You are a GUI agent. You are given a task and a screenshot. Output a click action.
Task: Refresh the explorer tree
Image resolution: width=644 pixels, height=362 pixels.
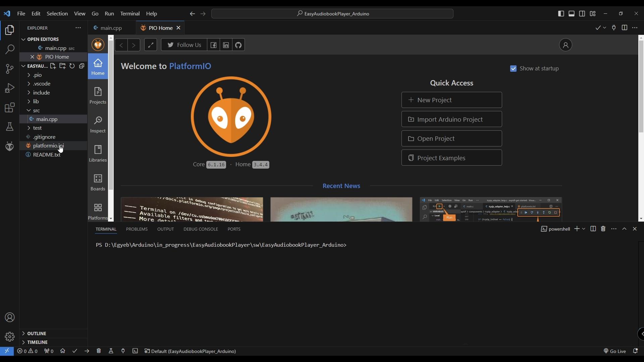tap(72, 66)
